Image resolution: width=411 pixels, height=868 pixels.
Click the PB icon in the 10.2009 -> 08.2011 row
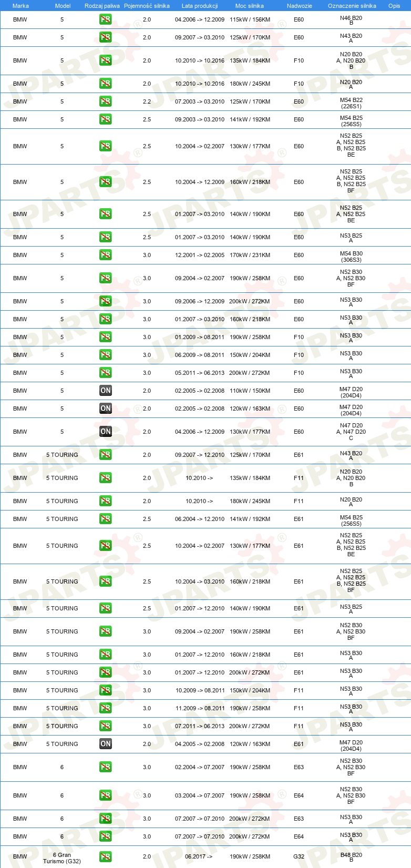pyautogui.click(x=106, y=690)
